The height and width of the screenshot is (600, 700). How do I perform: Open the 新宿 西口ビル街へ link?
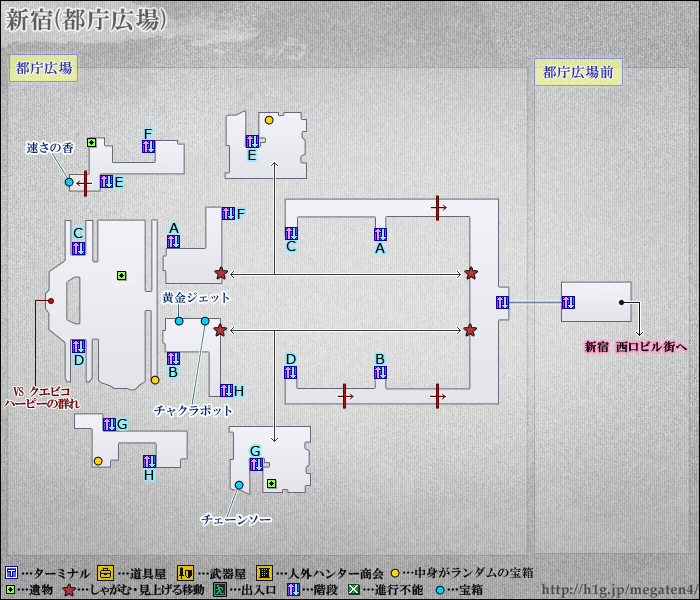tap(636, 347)
